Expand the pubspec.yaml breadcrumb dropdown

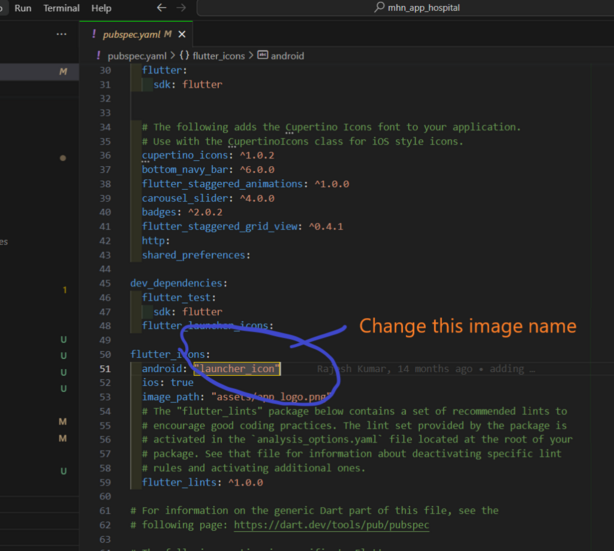point(138,56)
